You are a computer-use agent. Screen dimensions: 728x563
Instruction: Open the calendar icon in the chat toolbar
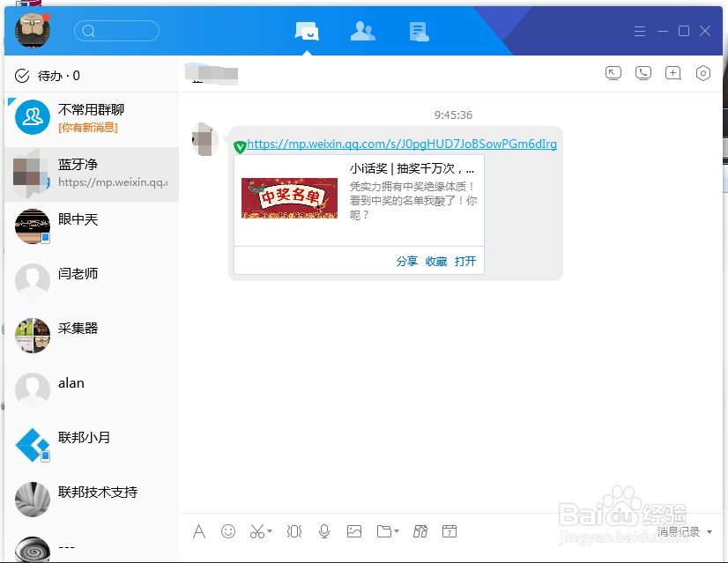[x=449, y=531]
